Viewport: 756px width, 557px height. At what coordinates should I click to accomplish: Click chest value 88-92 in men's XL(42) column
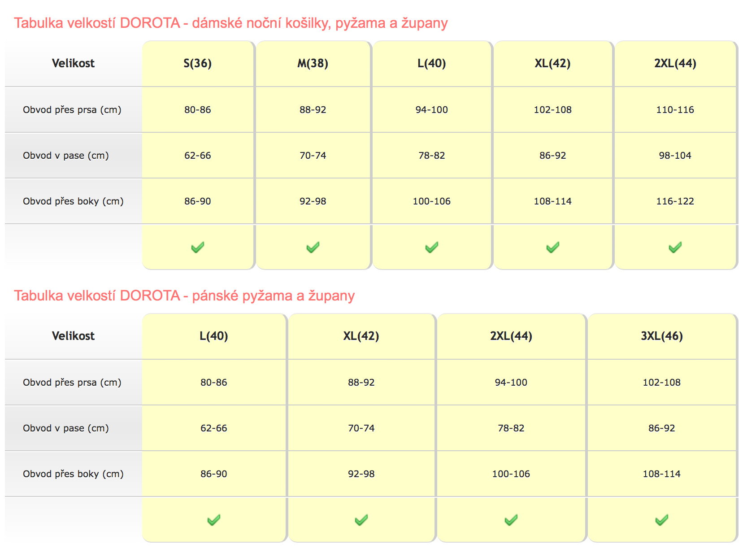coord(361,383)
